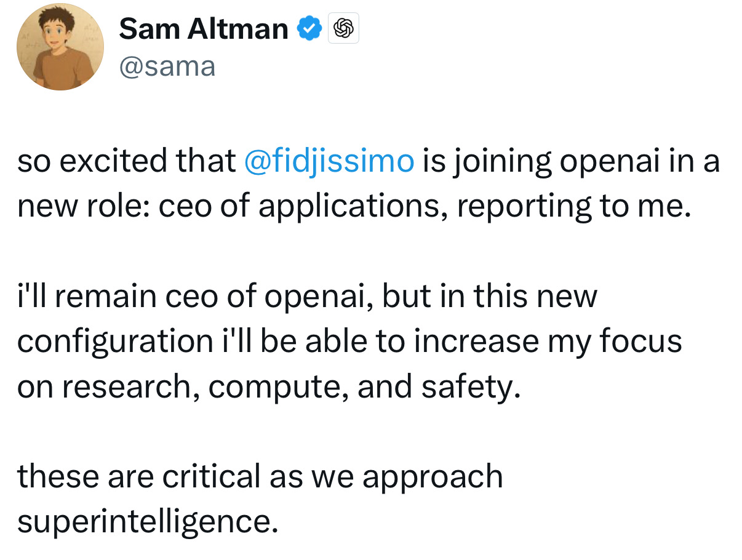Click the OpenAI affiliation logo badge
The width and height of the screenshot is (742, 560).
pos(343,28)
